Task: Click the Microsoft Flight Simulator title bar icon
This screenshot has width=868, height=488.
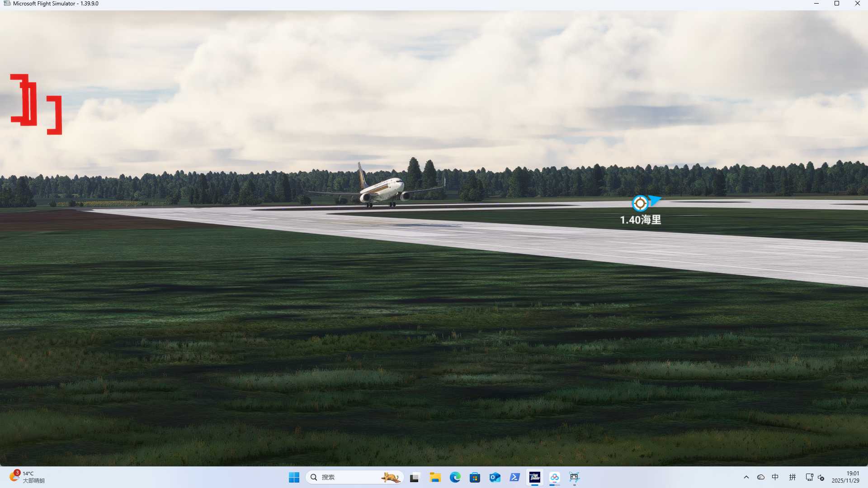Action: 7,4
